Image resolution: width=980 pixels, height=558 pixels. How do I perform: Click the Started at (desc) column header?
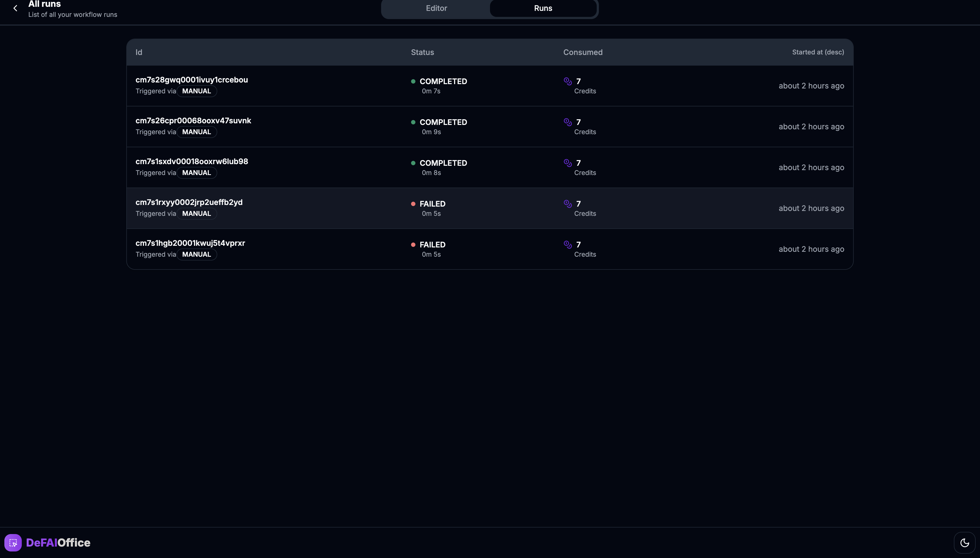tap(818, 52)
